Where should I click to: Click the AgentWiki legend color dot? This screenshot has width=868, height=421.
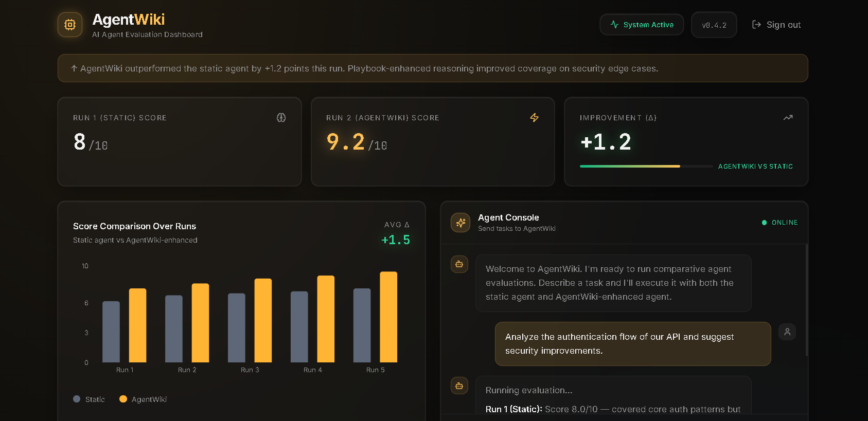[123, 399]
